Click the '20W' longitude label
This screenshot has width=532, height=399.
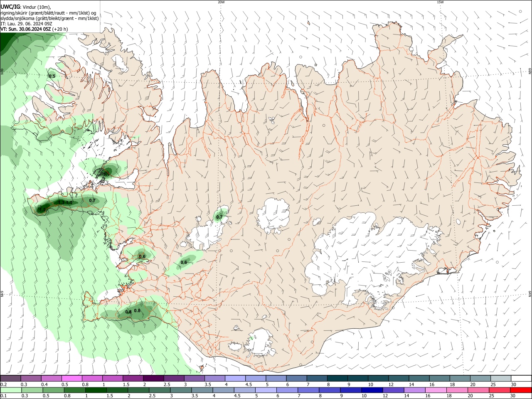click(221, 2)
